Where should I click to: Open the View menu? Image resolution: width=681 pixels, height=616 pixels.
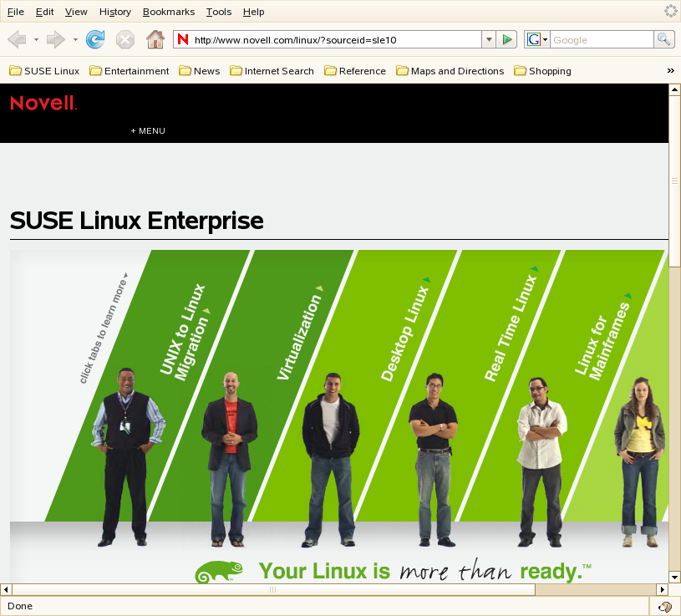tap(76, 12)
